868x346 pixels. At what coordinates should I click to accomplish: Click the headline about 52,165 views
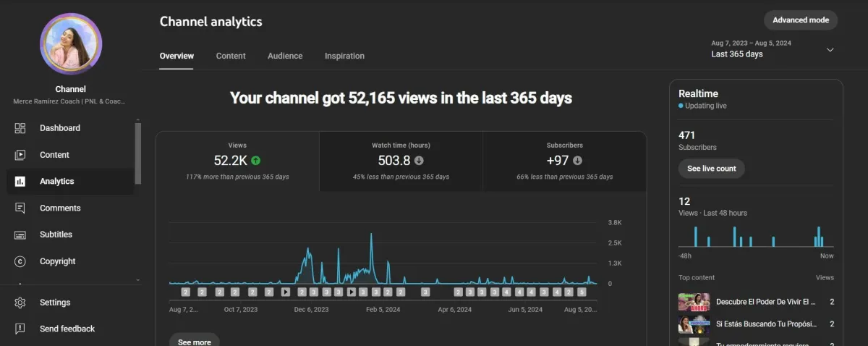pos(401,98)
